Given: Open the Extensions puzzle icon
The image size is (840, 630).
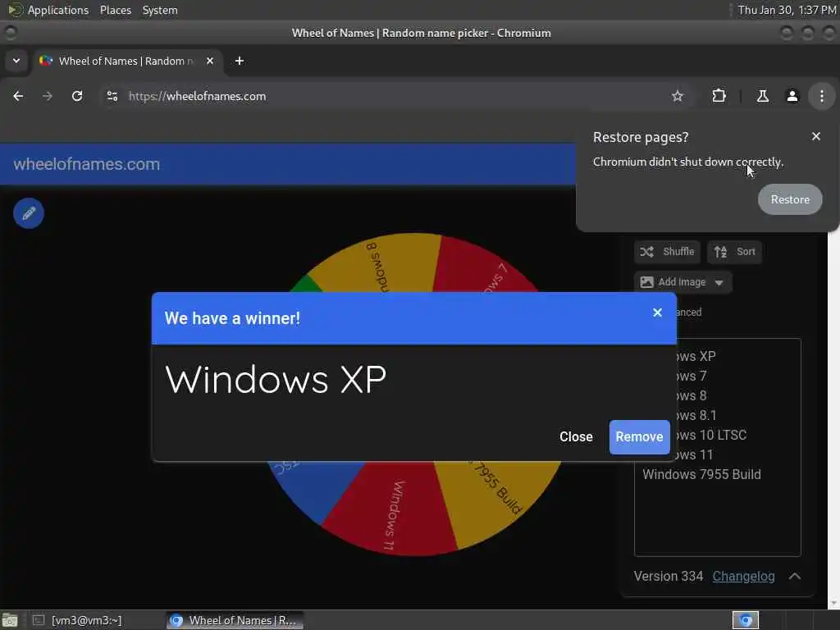Looking at the screenshot, I should click(719, 96).
